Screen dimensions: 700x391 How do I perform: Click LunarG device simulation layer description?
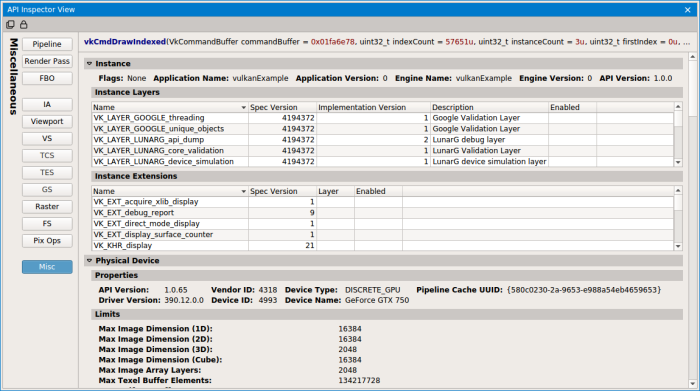pos(489,162)
